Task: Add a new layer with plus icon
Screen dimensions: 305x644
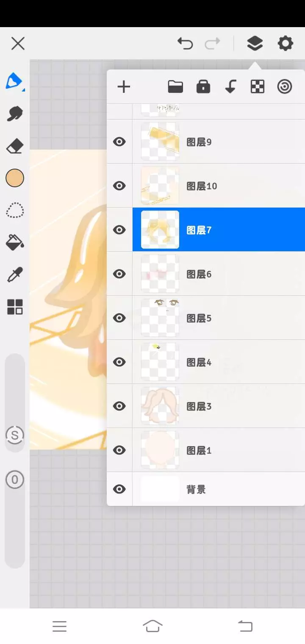Action: 124,87
